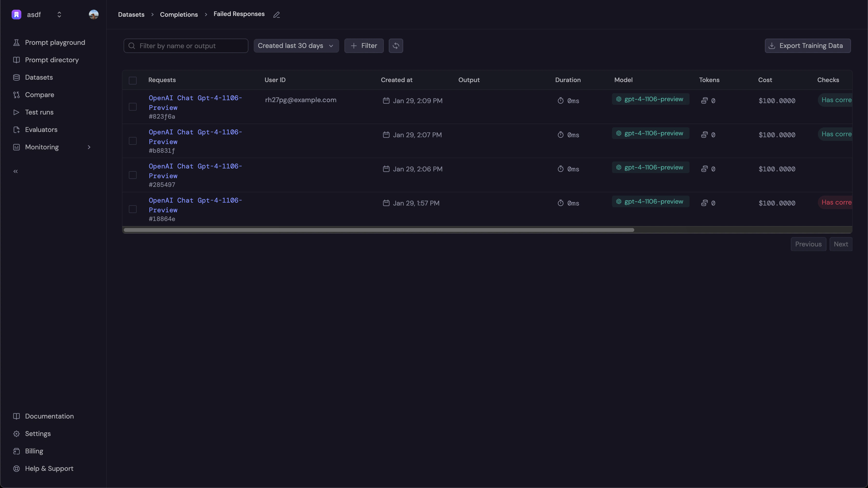Select the checkbox for request #823f6a

[133, 107]
